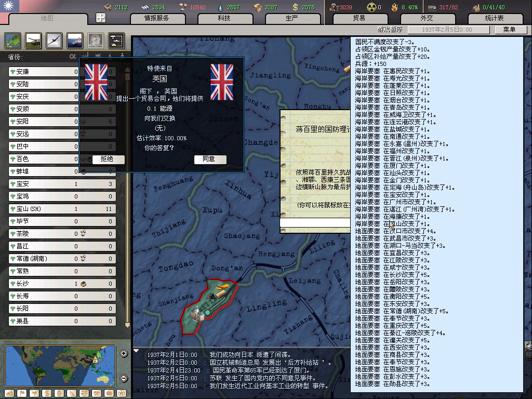The width and height of the screenshot is (532, 399).
Task: Zoom out with the minimap minus button
Action: click(x=124, y=378)
